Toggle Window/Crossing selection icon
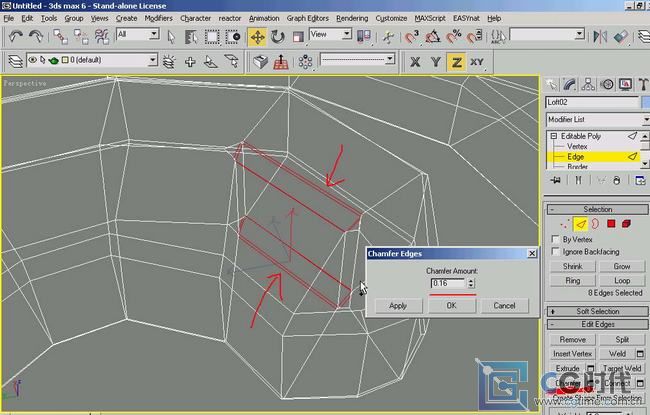This screenshot has height=415, width=650. 233,37
